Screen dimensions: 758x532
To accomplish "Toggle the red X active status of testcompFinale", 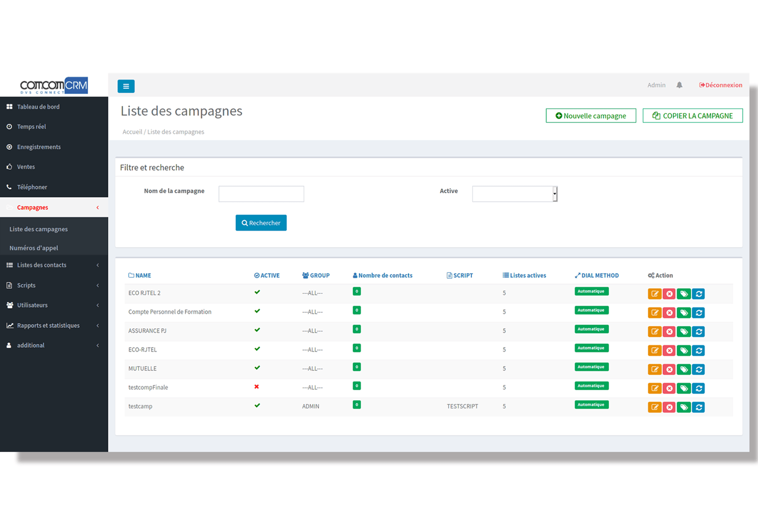I will (x=257, y=387).
